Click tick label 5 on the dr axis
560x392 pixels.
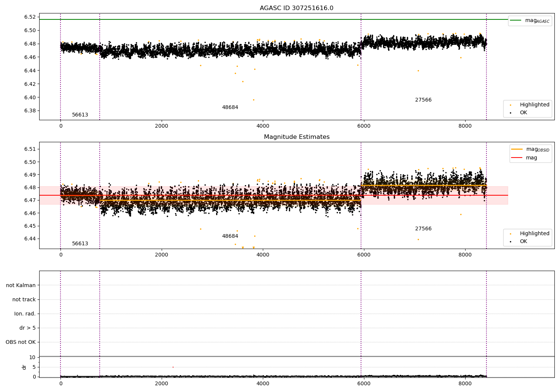tap(34, 367)
